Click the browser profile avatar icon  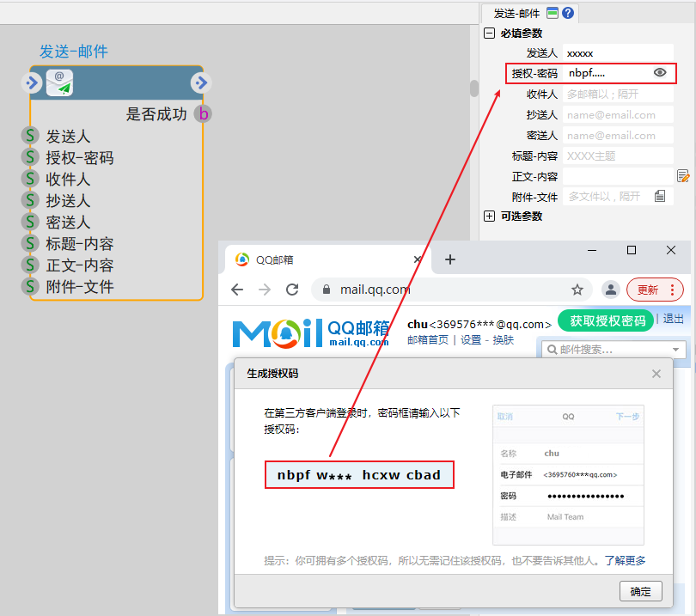pyautogui.click(x=610, y=290)
